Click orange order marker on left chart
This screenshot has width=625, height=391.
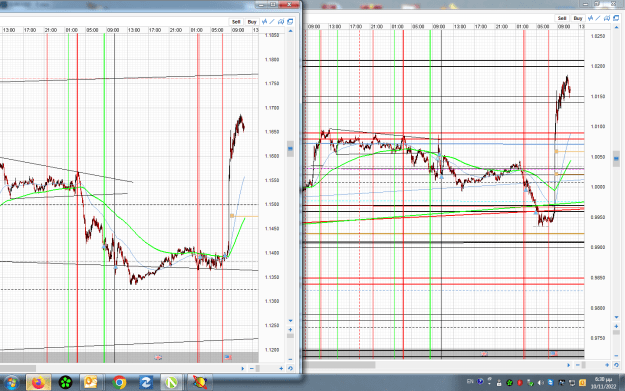[232, 216]
